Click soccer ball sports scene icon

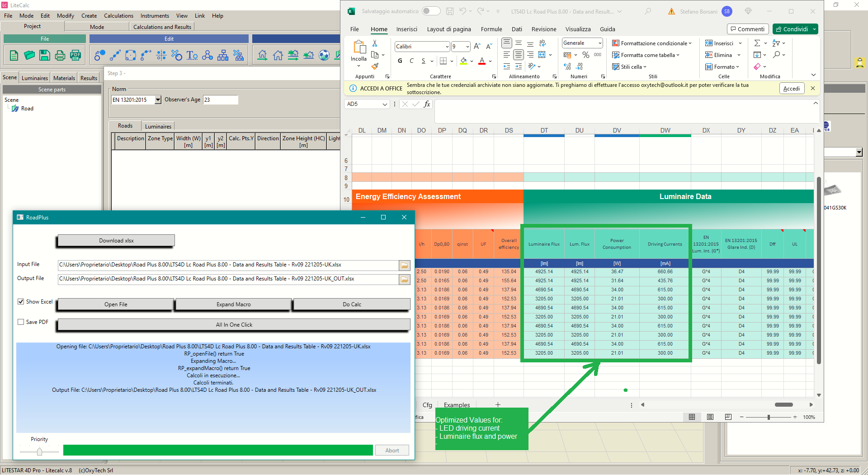324,55
